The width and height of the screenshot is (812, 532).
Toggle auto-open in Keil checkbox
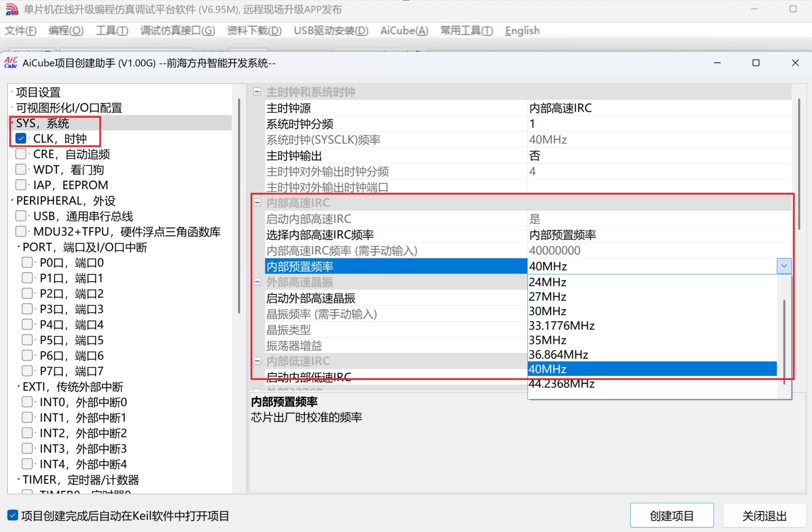(x=13, y=516)
